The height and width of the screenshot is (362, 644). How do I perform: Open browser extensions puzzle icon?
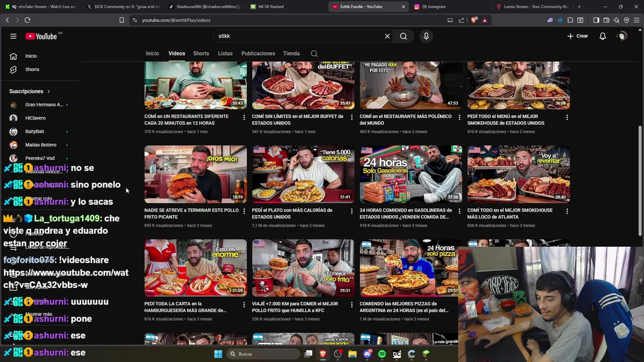570,20
